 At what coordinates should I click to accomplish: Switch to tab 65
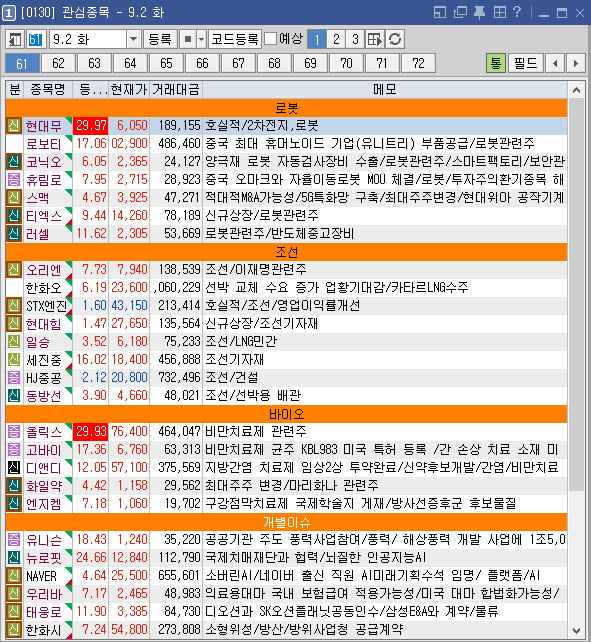[166, 63]
